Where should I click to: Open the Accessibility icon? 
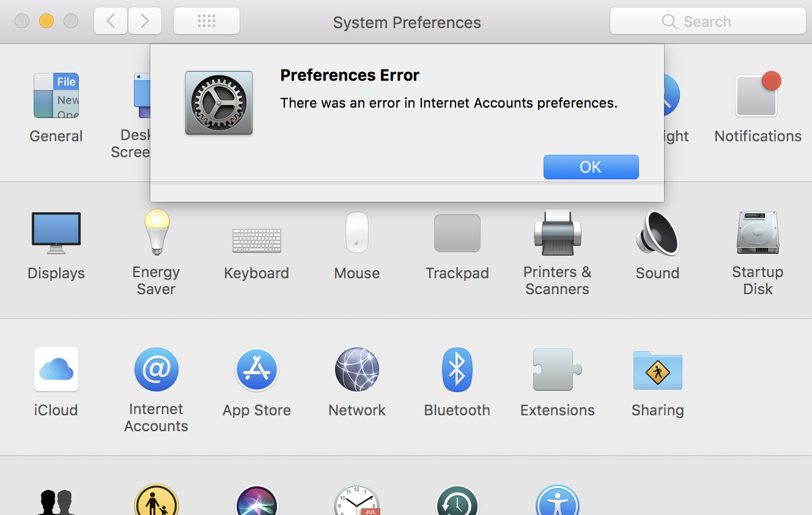[558, 500]
